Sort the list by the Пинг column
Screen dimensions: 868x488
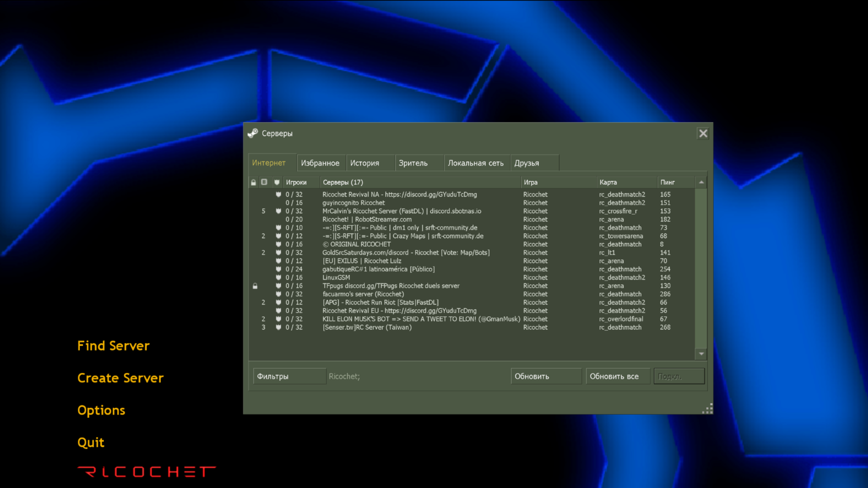coord(667,183)
